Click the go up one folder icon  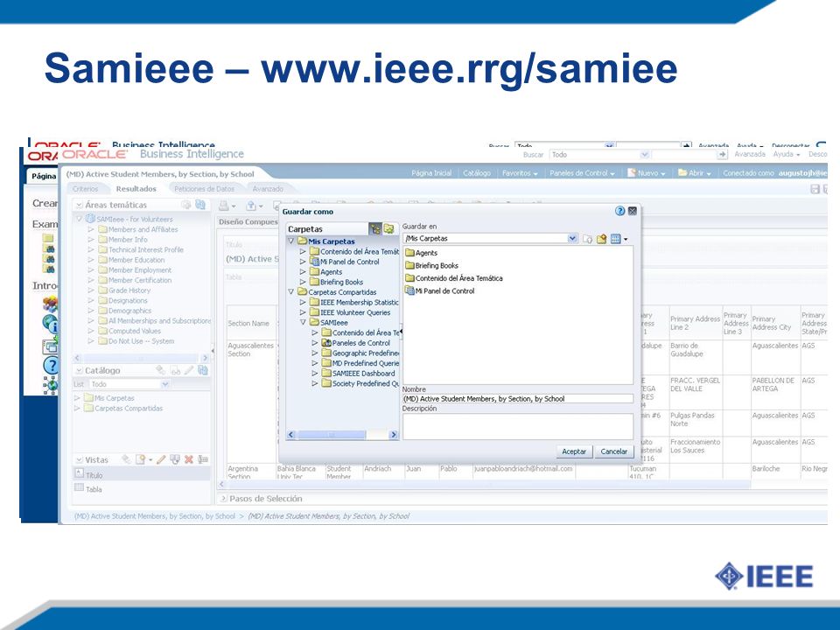(x=588, y=239)
